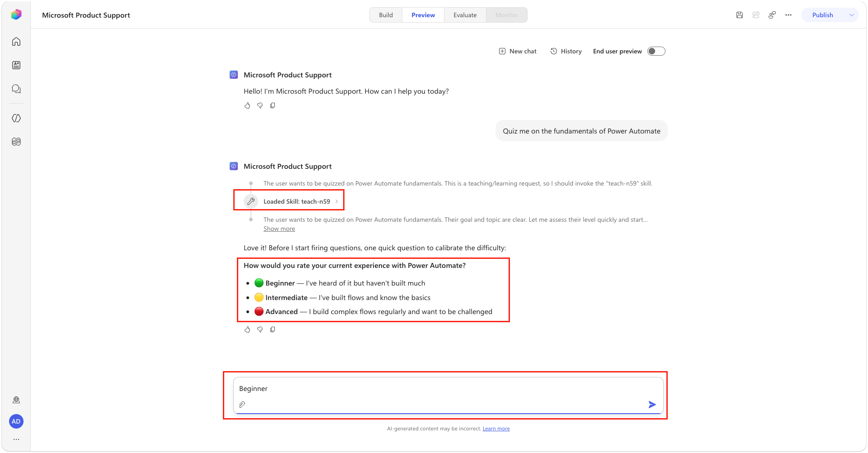Open the header's three-dot more options
This screenshot has height=453, width=868.
[788, 15]
